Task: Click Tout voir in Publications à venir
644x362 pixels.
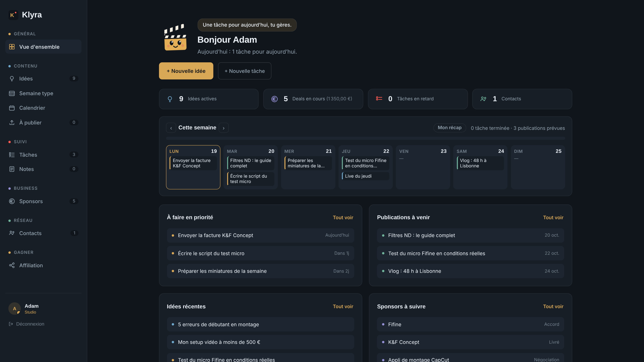Action: [x=553, y=217]
